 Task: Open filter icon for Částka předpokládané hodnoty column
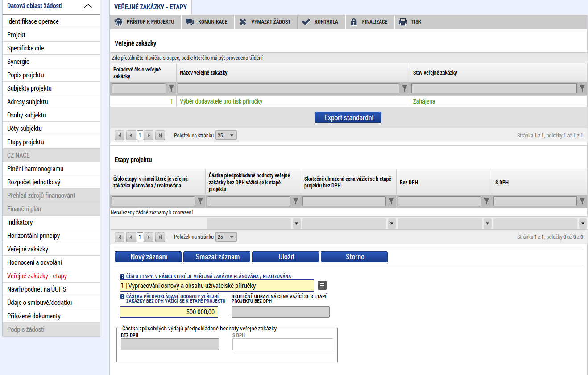coord(295,201)
